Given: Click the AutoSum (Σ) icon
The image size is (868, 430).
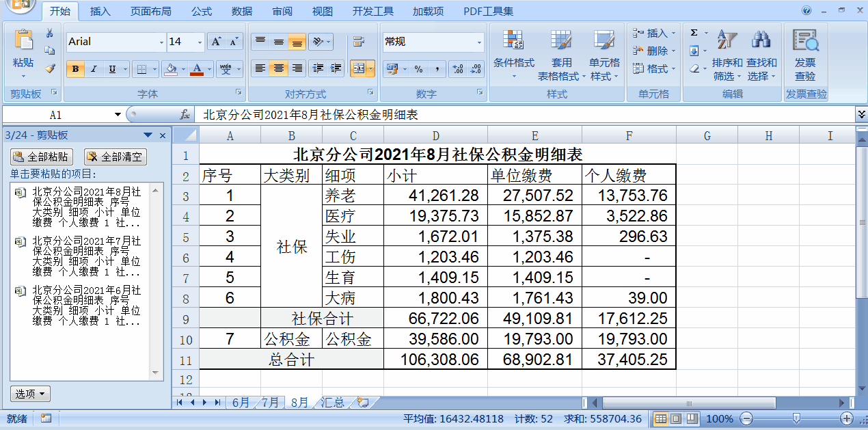Looking at the screenshot, I should pos(695,31).
